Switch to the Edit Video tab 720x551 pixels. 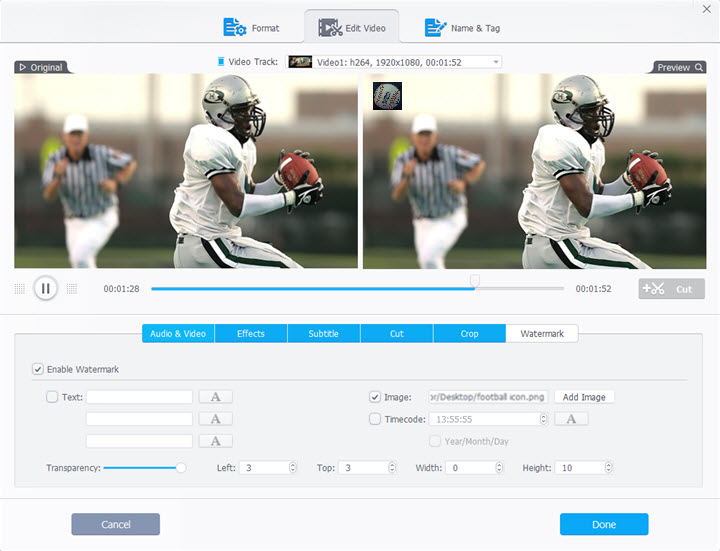click(352, 28)
